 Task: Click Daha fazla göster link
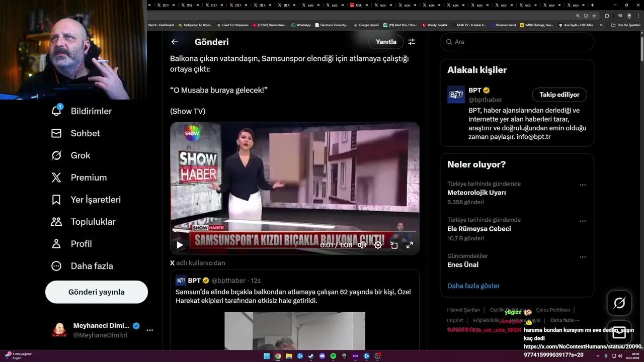click(473, 286)
